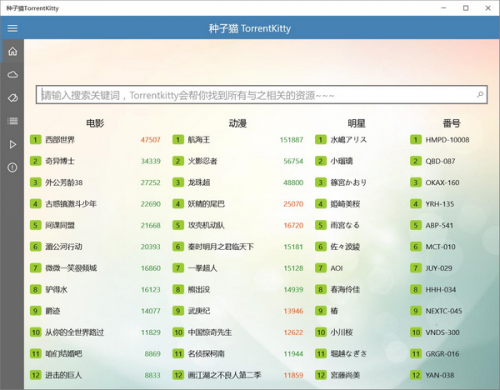
Task: Open code entry ABP-541
Action: (439, 225)
